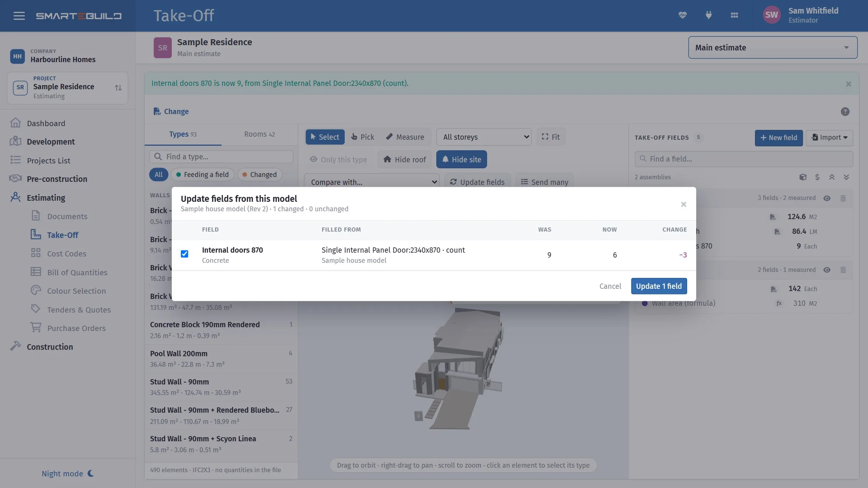
Task: Toggle visibility of 3 fields assembly
Action: tap(827, 198)
